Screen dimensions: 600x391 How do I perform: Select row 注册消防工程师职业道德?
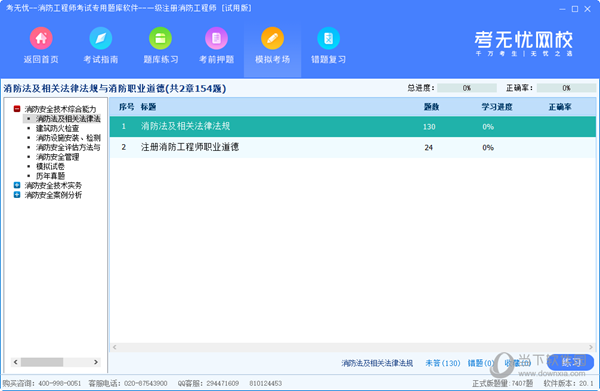pyautogui.click(x=352, y=147)
